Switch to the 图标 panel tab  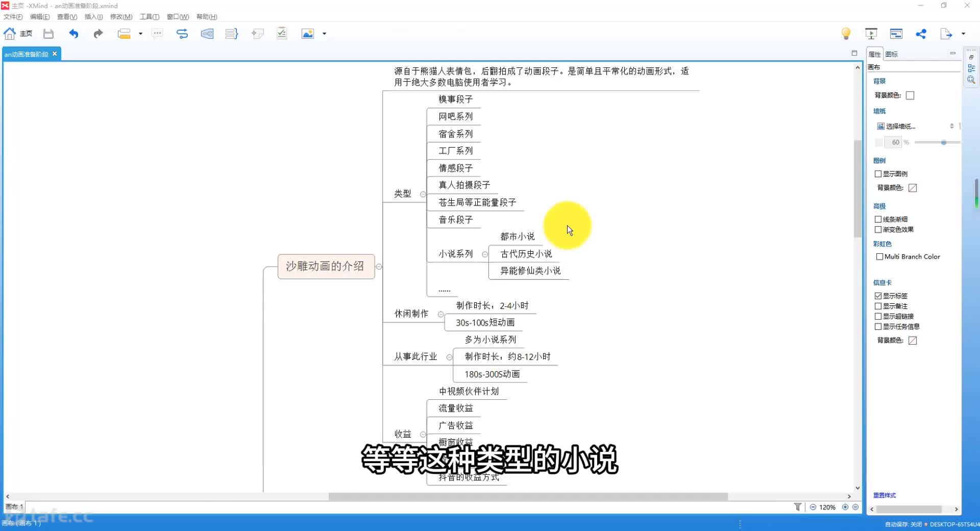pyautogui.click(x=892, y=54)
